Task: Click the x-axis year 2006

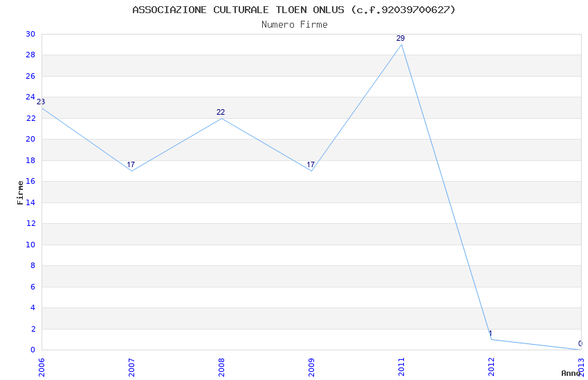Action: tap(42, 367)
